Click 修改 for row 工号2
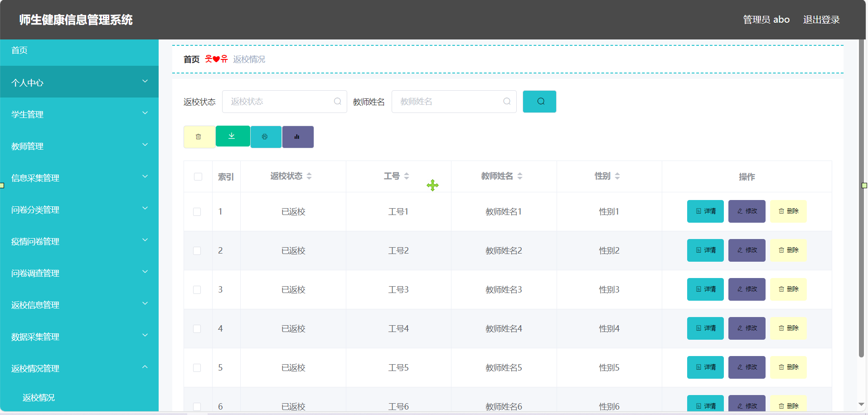Image resolution: width=868 pixels, height=415 pixels. click(x=747, y=250)
